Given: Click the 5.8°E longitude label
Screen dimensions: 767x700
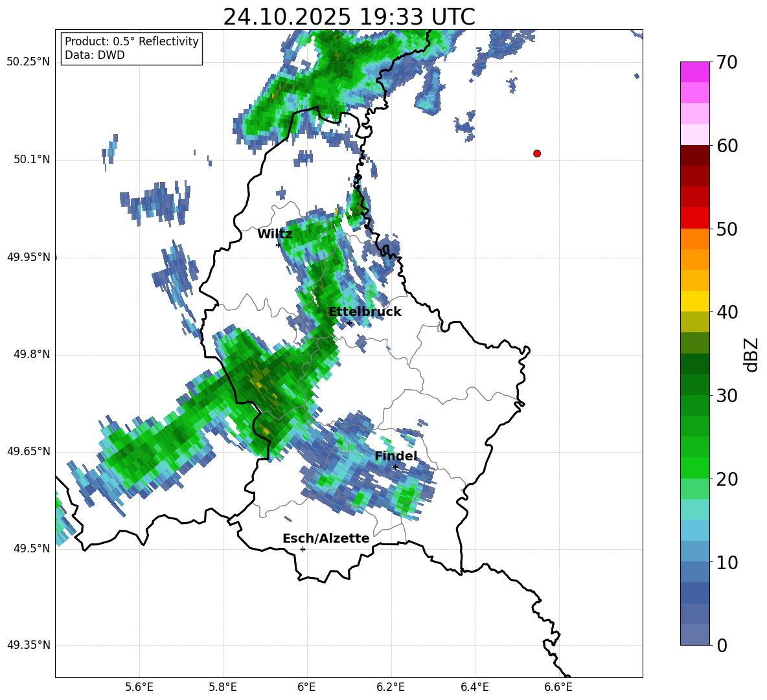Looking at the screenshot, I should pos(223,687).
